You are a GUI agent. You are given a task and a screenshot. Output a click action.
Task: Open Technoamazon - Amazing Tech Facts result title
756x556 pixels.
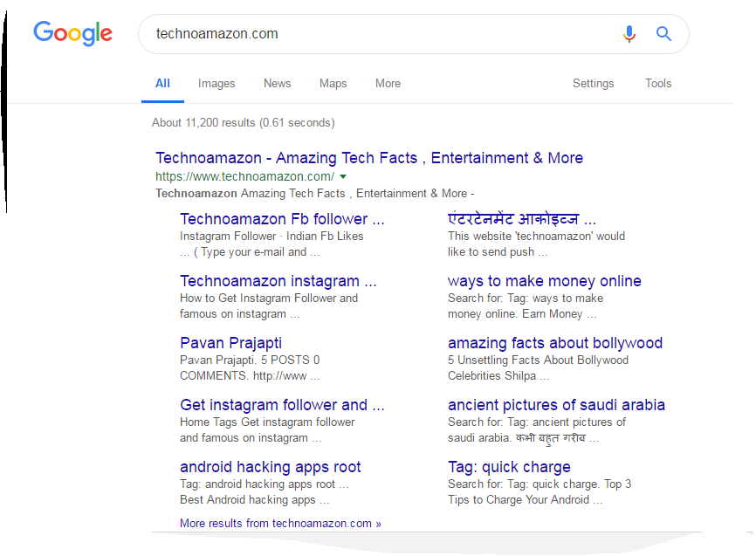pos(369,158)
